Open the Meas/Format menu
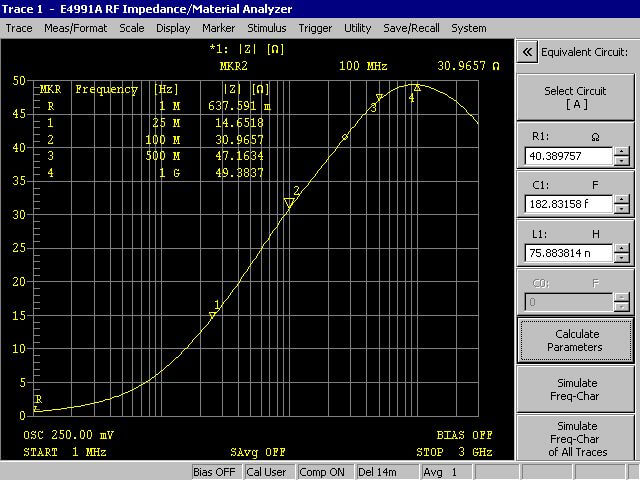Image resolution: width=640 pixels, height=480 pixels. coord(76,28)
